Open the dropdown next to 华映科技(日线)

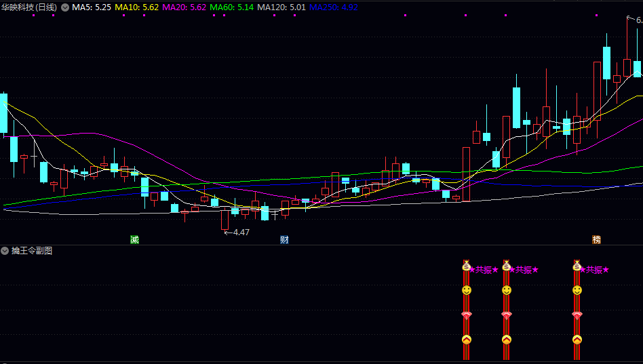(x=65, y=7)
